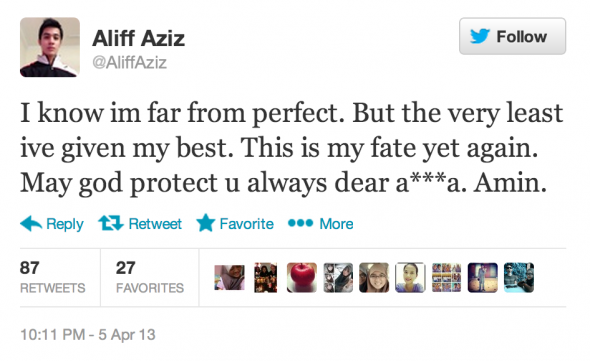
Task: Click the Reply text link
Action: click(65, 224)
